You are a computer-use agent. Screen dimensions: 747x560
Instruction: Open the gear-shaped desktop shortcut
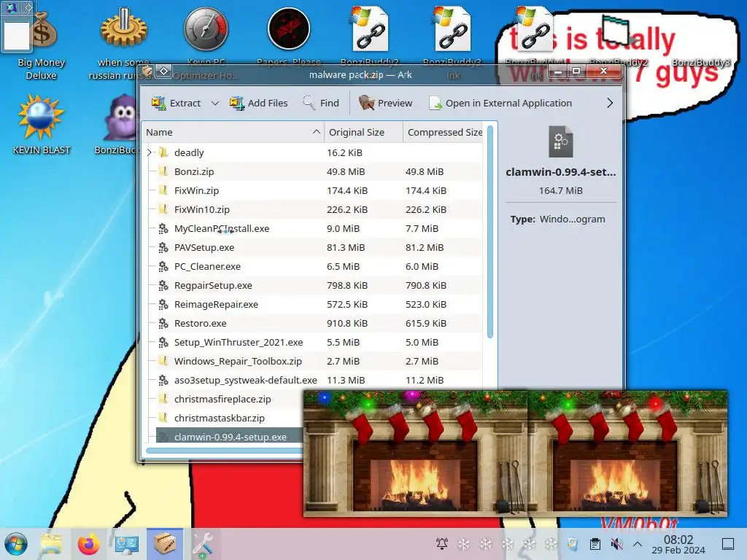pos(123,44)
